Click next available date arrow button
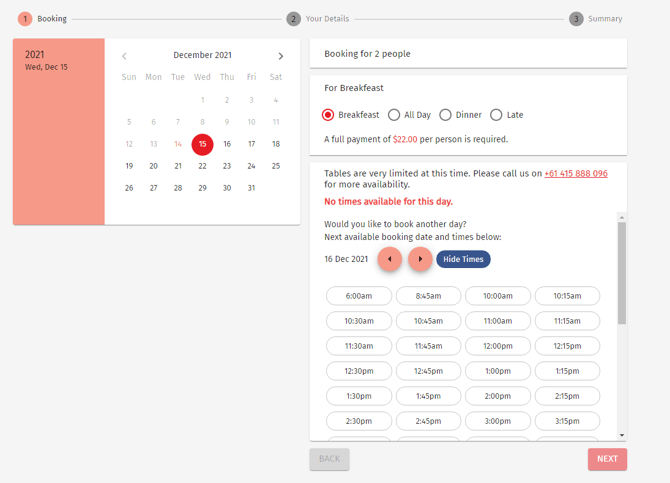Viewport: 670px width, 483px height. coord(420,259)
